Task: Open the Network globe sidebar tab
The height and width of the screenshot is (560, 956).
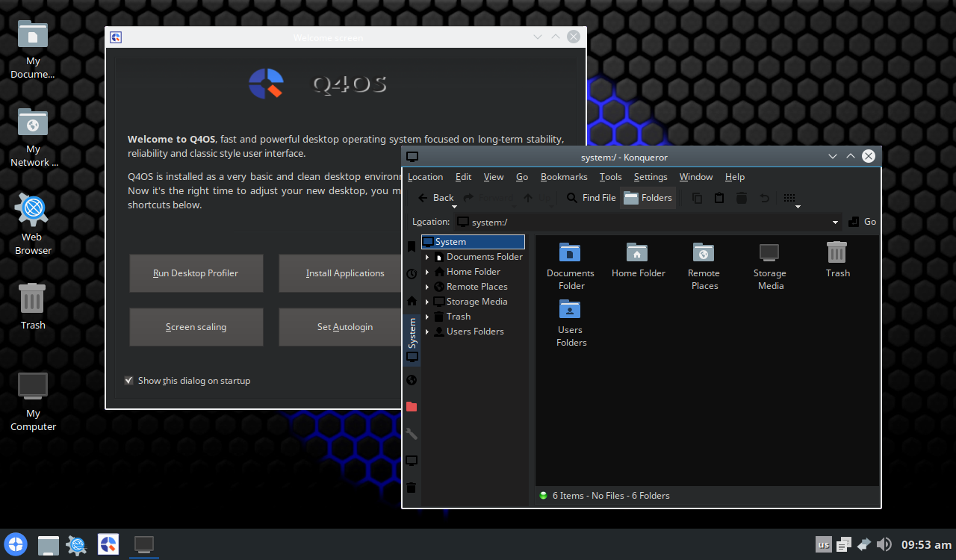Action: 412,380
